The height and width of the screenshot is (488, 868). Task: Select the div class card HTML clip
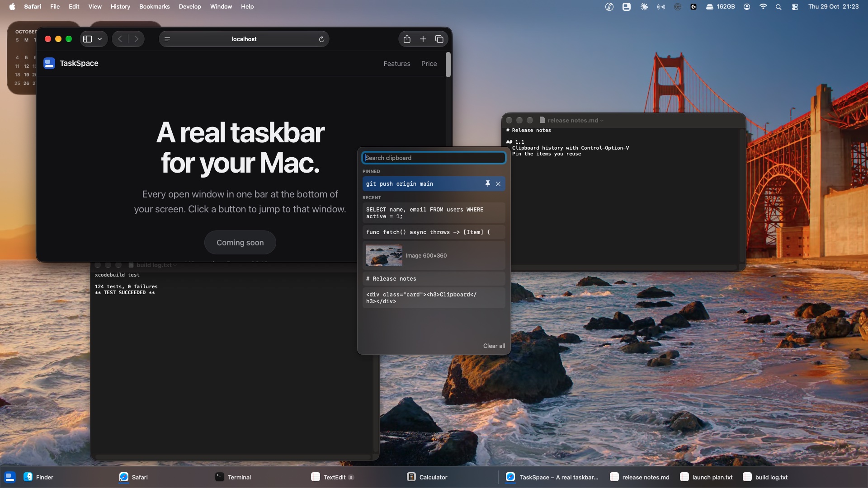[434, 298]
